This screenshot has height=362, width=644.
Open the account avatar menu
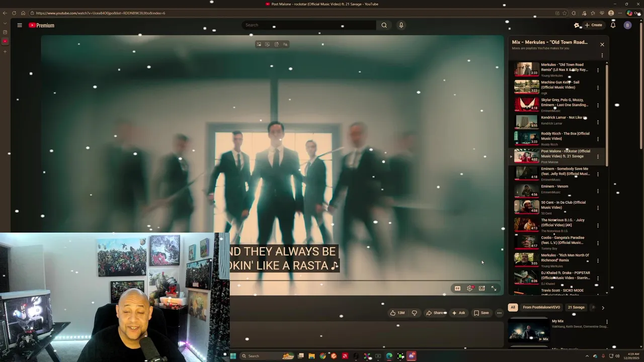[x=627, y=25]
